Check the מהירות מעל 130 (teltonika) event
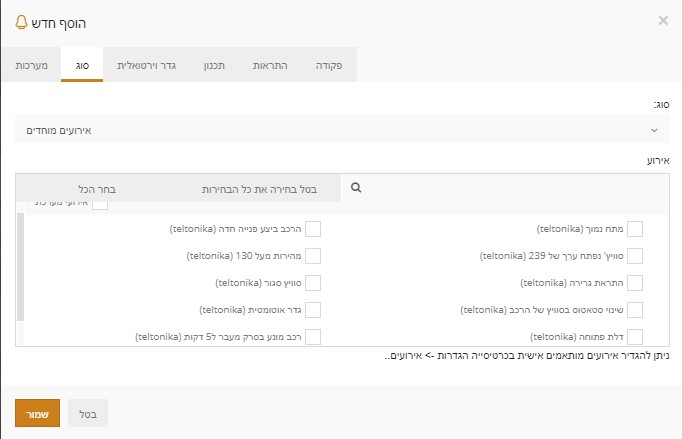Image resolution: width=682 pixels, height=439 pixels. [313, 256]
